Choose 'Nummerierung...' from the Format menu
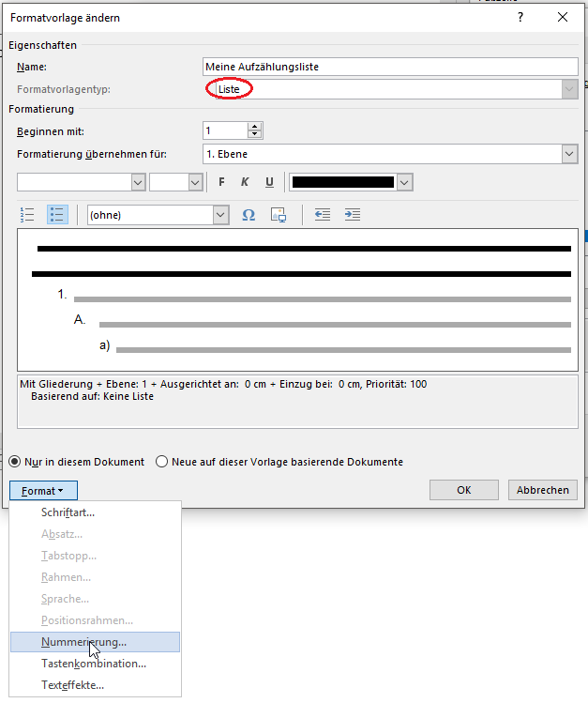 pyautogui.click(x=83, y=642)
